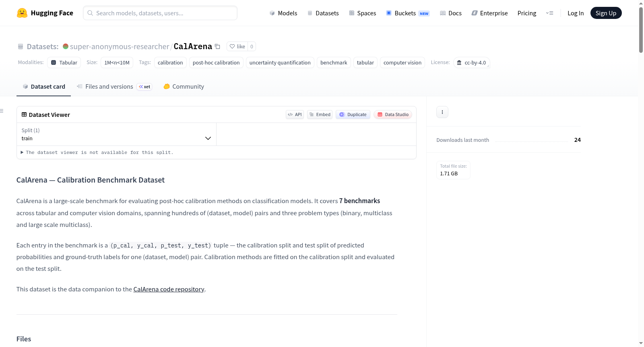The image size is (644, 347).
Task: Select the Tabular modality tag
Action: pos(64,62)
